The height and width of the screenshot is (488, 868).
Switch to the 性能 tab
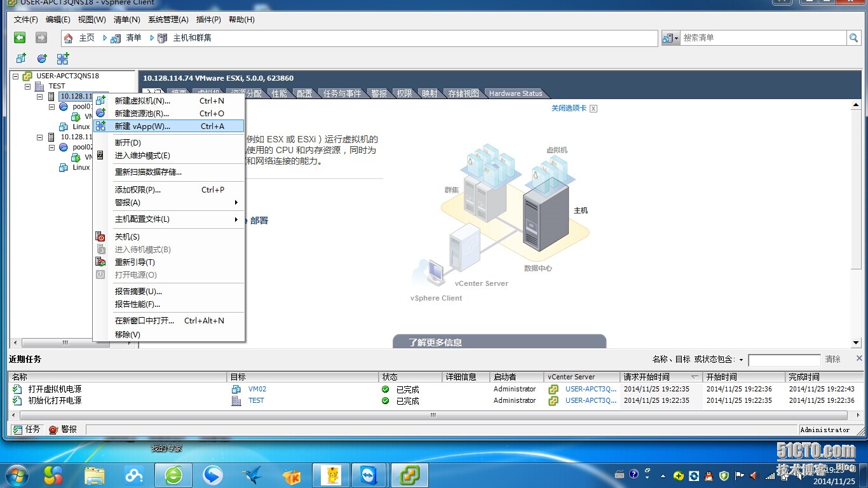(x=280, y=93)
